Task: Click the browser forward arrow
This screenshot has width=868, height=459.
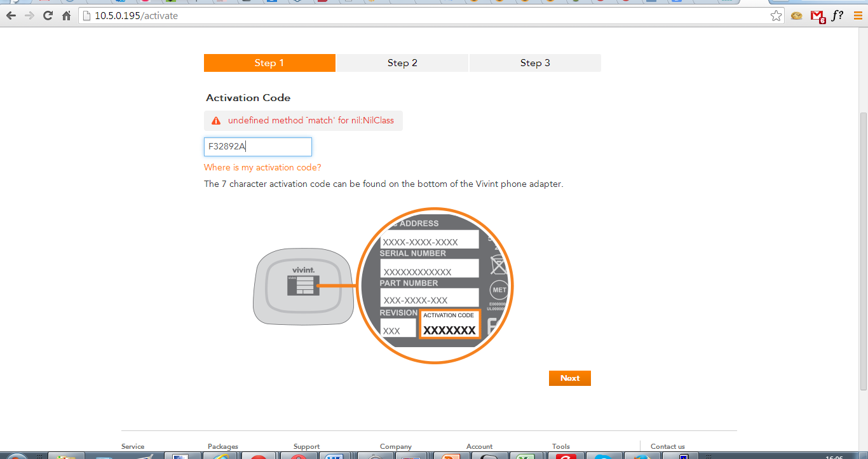Action: (x=29, y=16)
